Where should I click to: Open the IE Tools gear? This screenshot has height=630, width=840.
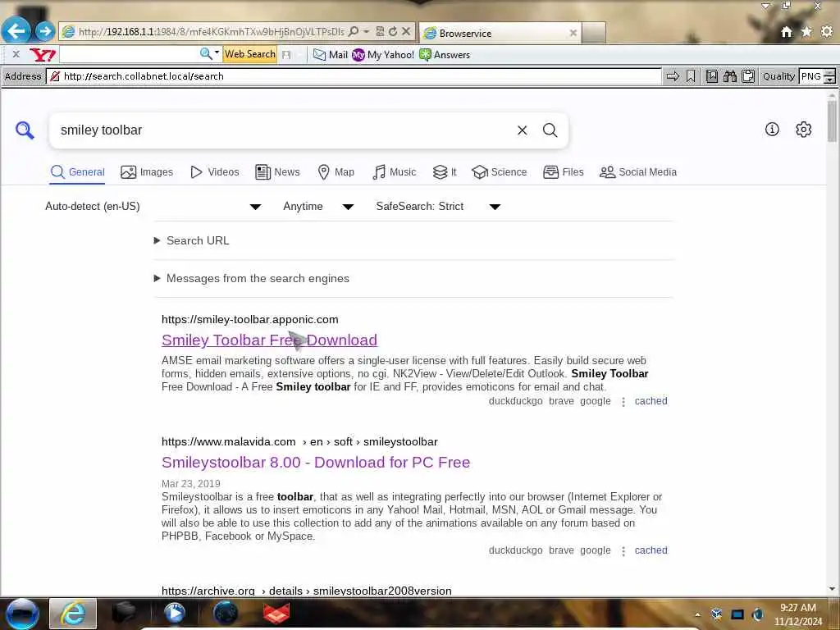[827, 32]
